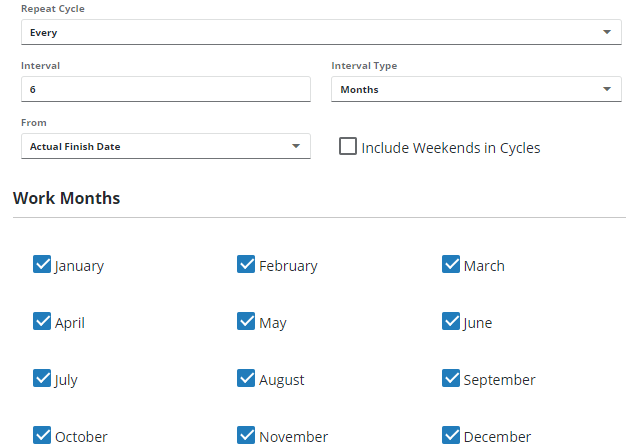Uncheck the August checkbox
This screenshot has height=448, width=643.
[x=246, y=378]
